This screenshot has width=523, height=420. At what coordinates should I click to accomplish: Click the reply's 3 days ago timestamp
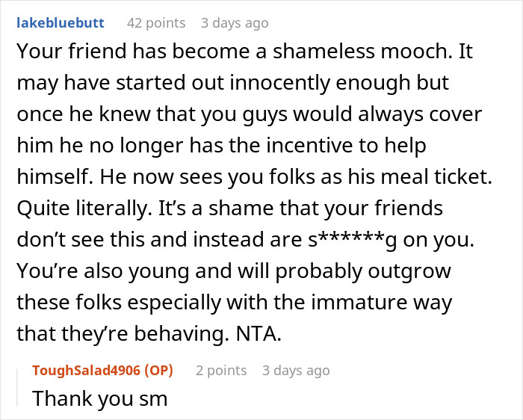tap(296, 370)
